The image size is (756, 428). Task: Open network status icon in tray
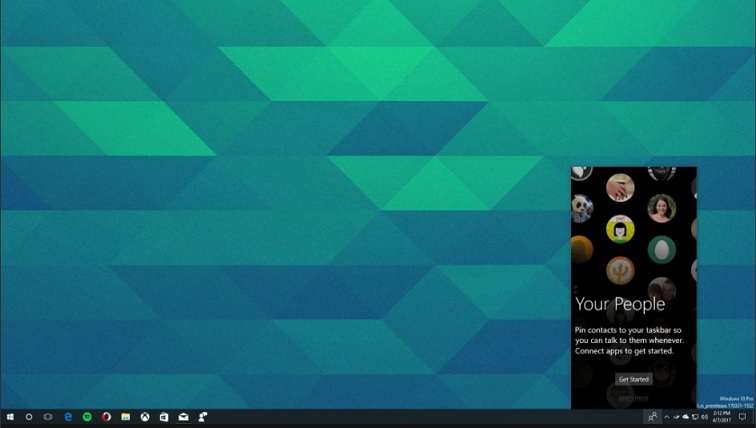click(695, 416)
